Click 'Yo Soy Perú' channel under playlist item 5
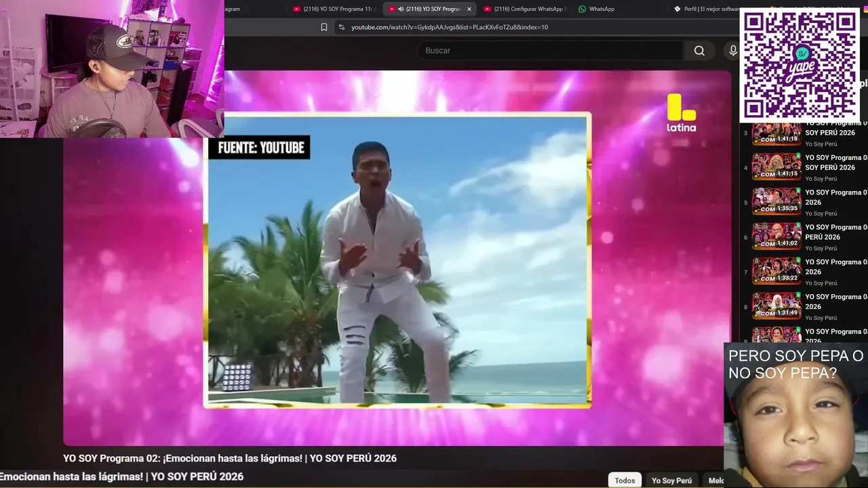The image size is (868, 488). [821, 213]
